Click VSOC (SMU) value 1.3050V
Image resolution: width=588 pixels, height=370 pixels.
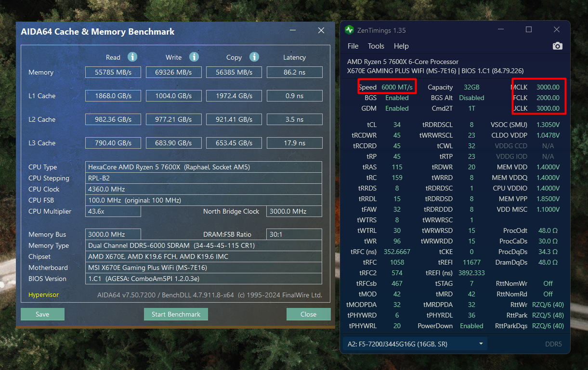click(x=548, y=125)
